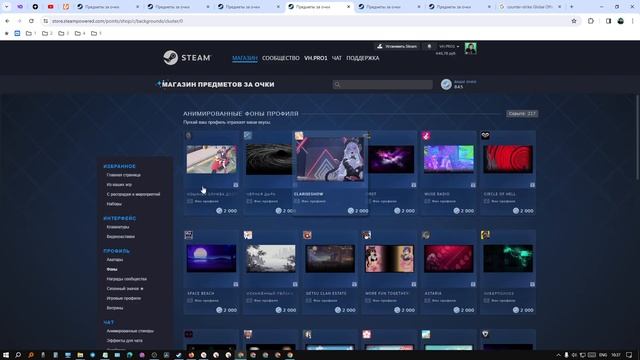
Task: Click the preview icon under MUSE RADIO thumbnail
Action: 473,185
